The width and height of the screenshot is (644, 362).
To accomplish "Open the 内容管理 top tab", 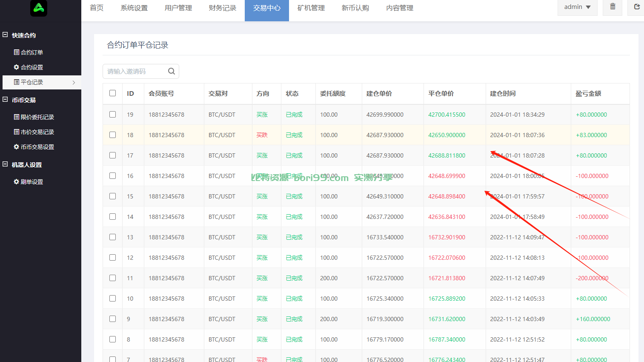I will [x=400, y=8].
